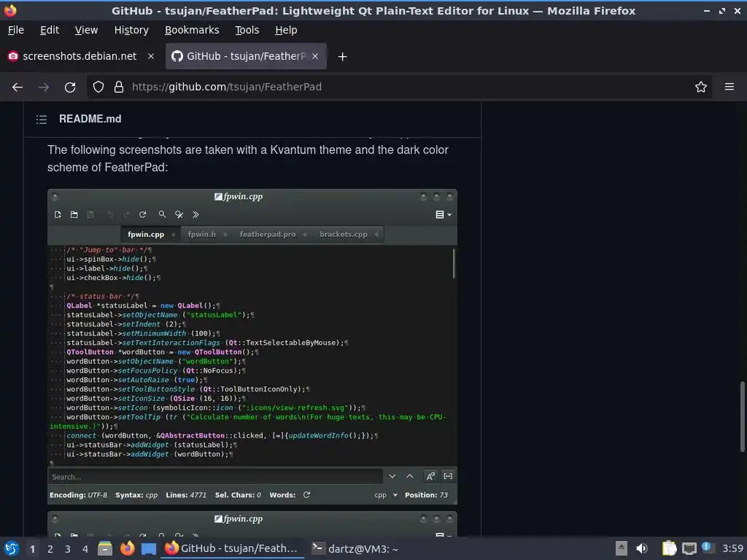Click reload icon in FeatherPad screenshot toolbar
Viewport: 747px width, 560px height.
(x=142, y=215)
